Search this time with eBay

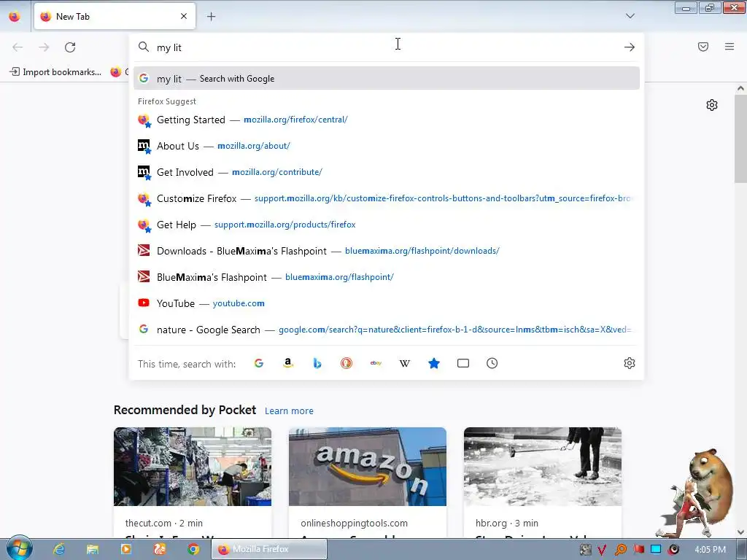point(376,363)
